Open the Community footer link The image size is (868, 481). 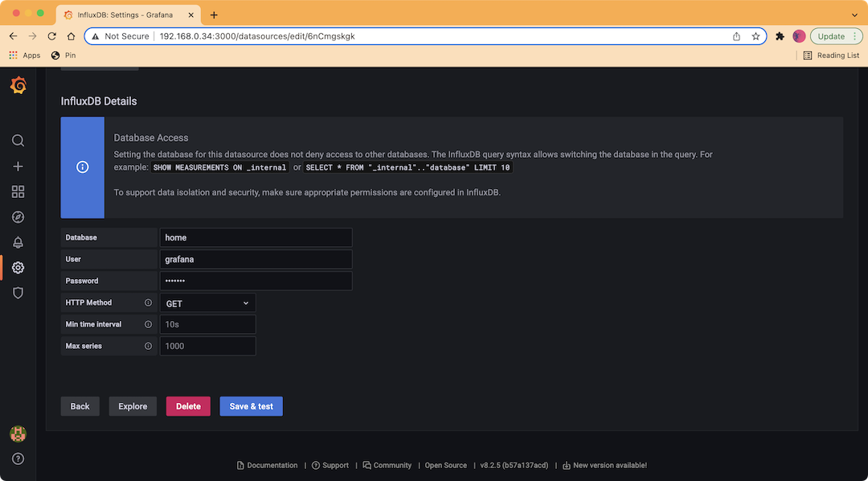point(387,466)
